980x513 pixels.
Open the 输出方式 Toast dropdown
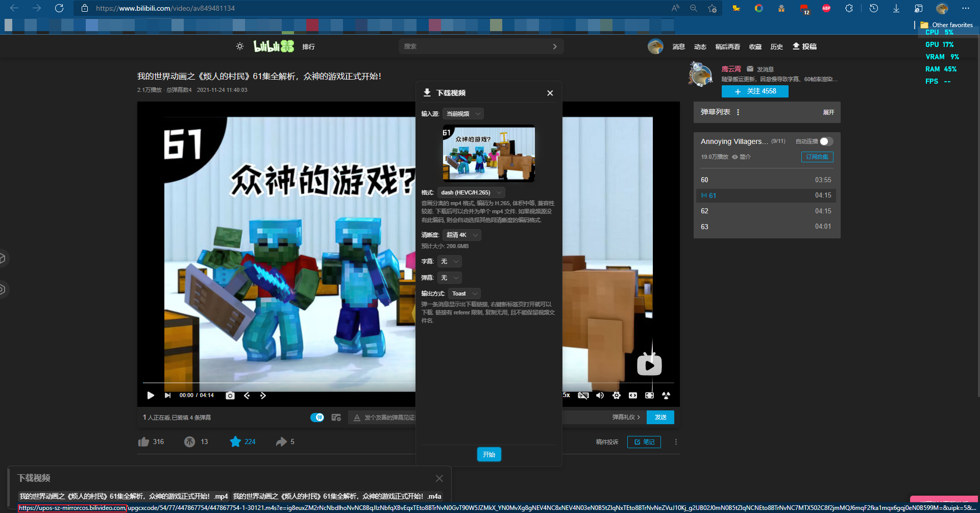[464, 294]
